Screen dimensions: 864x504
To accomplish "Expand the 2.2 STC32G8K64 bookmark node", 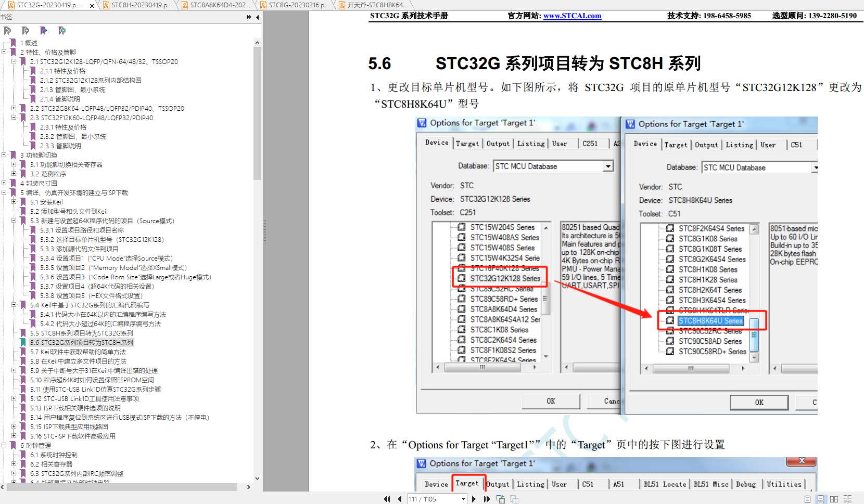I will coord(14,108).
